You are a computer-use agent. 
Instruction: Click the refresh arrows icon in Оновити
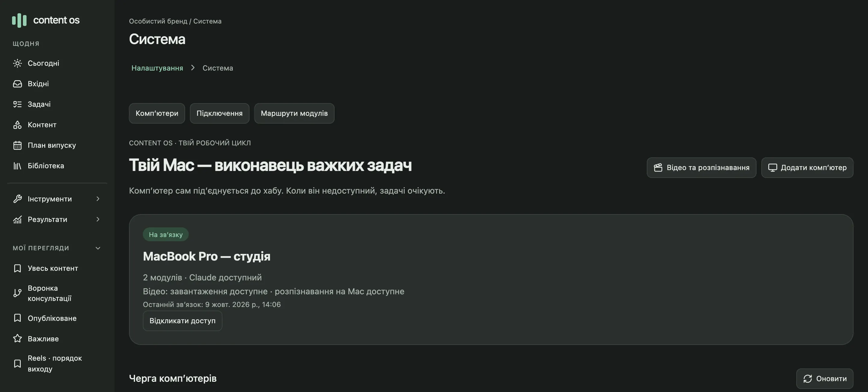(808, 379)
